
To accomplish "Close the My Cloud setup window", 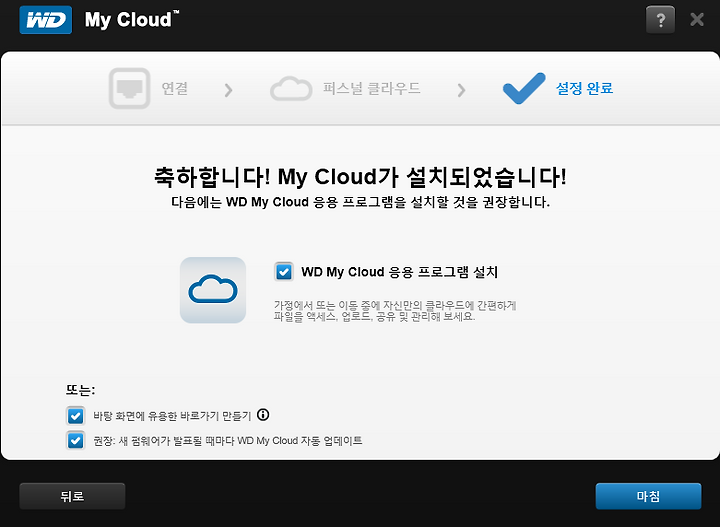I will 697,19.
